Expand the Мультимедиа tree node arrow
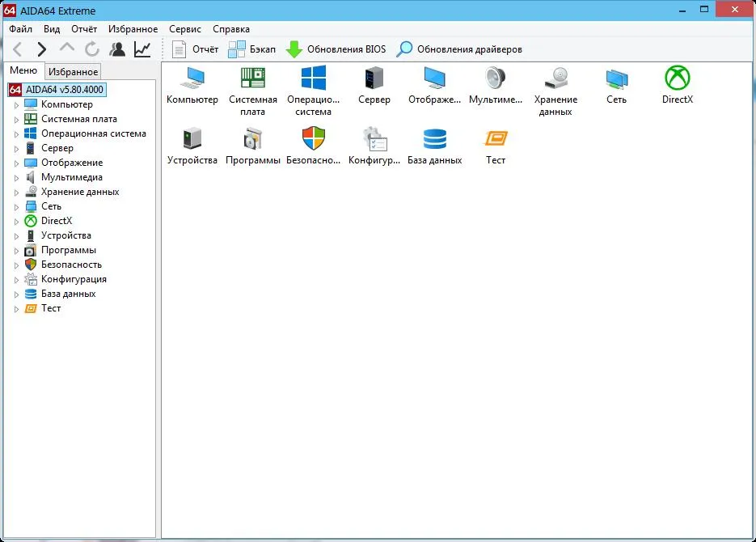Screen dimensions: 756x542 16,178
